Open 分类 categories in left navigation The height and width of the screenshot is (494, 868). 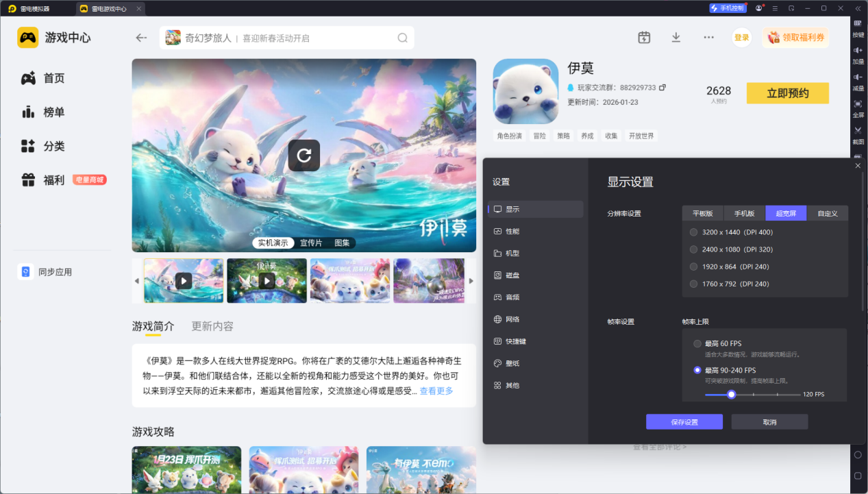[42, 146]
